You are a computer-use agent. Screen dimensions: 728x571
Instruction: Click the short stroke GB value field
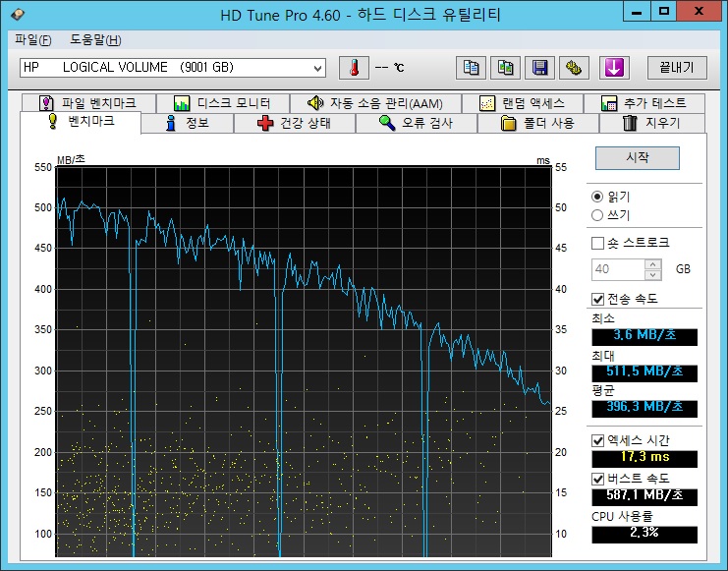coord(618,269)
